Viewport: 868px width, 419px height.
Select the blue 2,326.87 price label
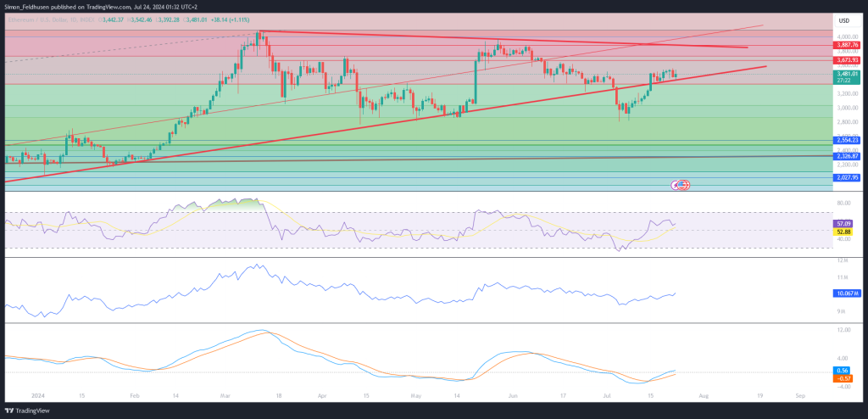[x=847, y=156]
